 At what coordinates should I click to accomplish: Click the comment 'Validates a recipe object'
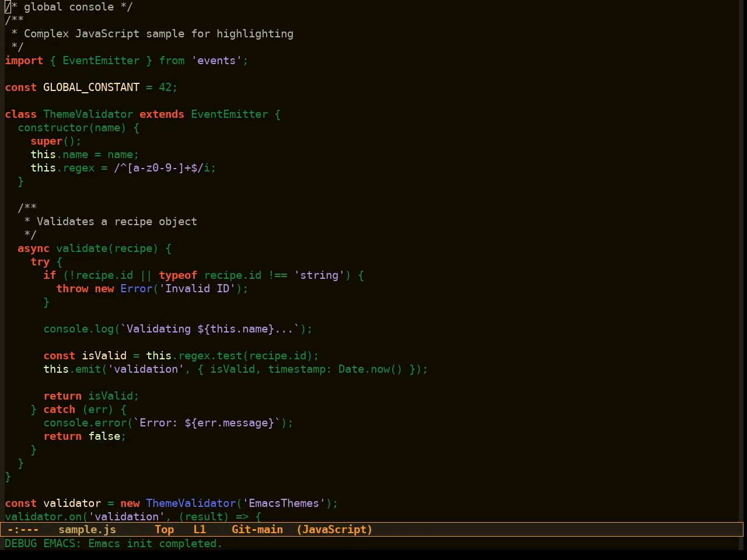pos(117,222)
